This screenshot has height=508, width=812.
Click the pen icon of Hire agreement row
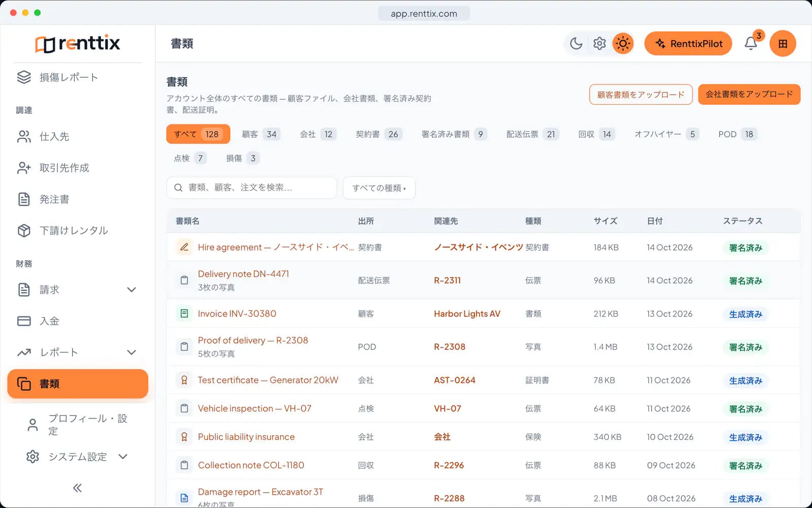click(x=184, y=247)
